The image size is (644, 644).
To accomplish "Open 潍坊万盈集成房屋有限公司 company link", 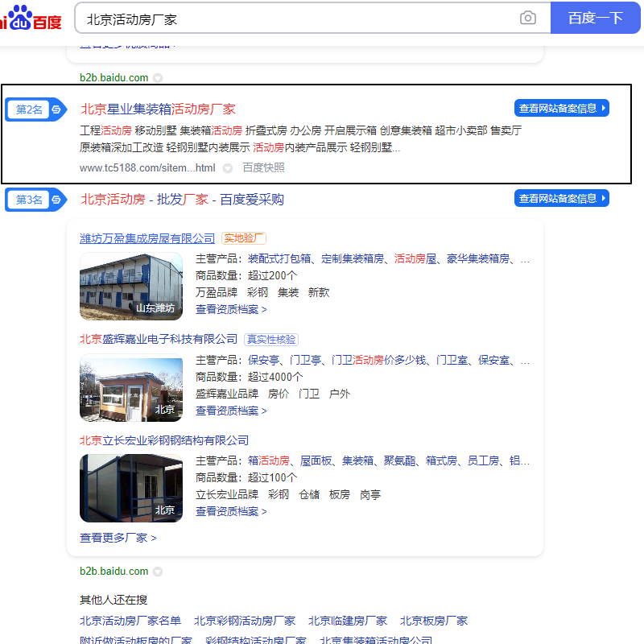I will tap(147, 238).
